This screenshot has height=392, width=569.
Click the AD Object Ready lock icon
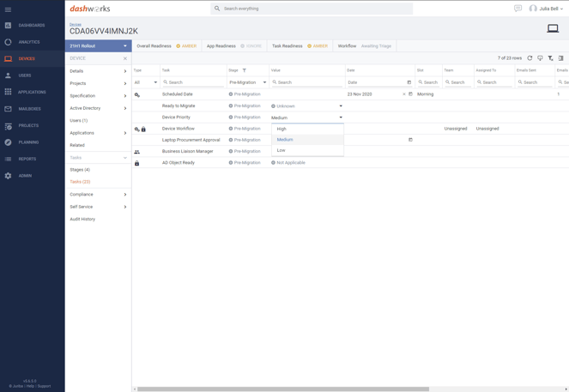(136, 163)
